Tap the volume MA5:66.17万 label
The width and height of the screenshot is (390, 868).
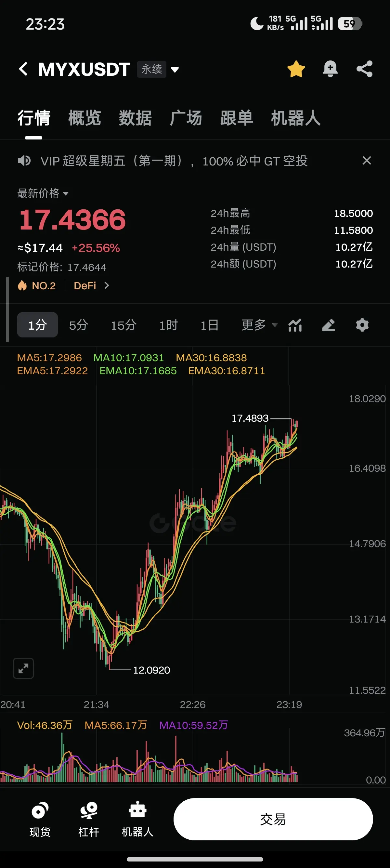click(116, 725)
